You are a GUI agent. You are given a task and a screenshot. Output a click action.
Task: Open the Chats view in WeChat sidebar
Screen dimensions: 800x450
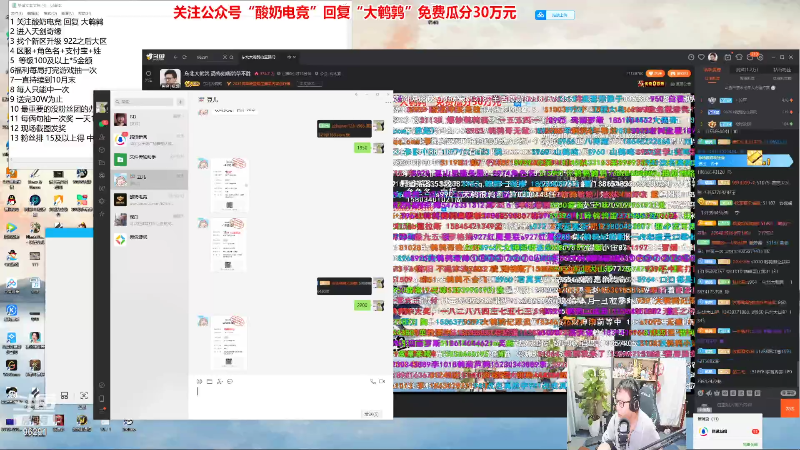click(x=102, y=123)
